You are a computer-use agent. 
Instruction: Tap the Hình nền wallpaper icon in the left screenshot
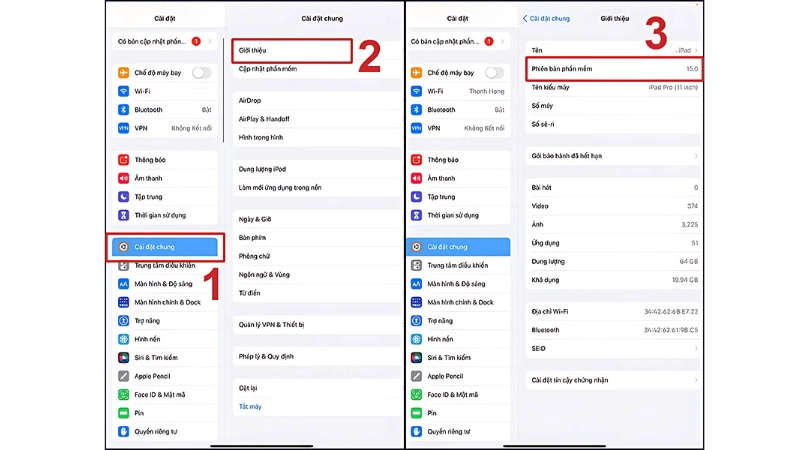(123, 339)
